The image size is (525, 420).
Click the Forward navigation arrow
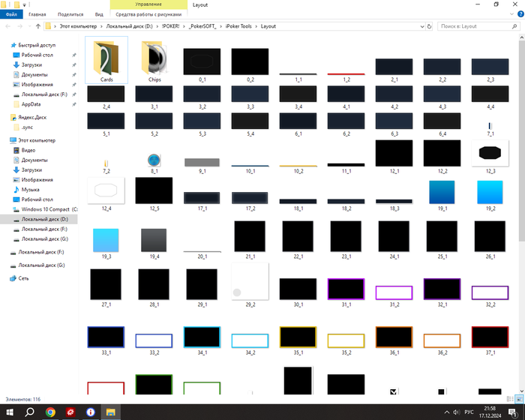click(x=19, y=26)
